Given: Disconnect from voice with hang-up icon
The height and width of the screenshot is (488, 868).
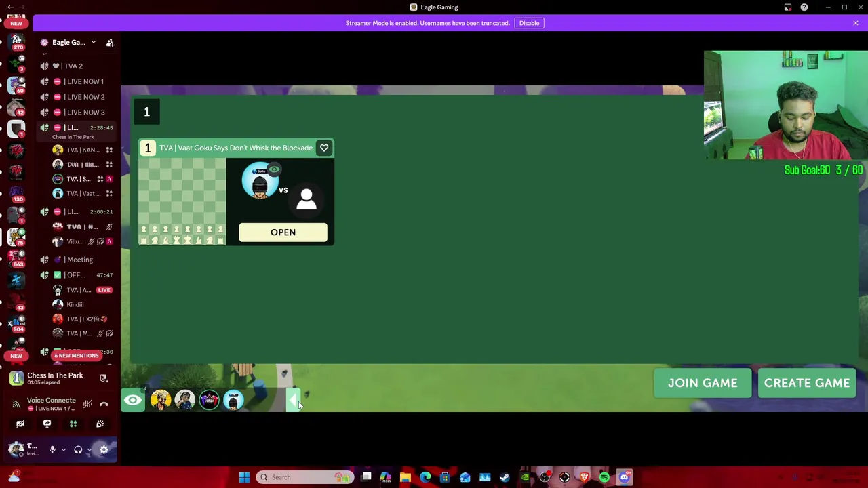Looking at the screenshot, I should point(104,404).
